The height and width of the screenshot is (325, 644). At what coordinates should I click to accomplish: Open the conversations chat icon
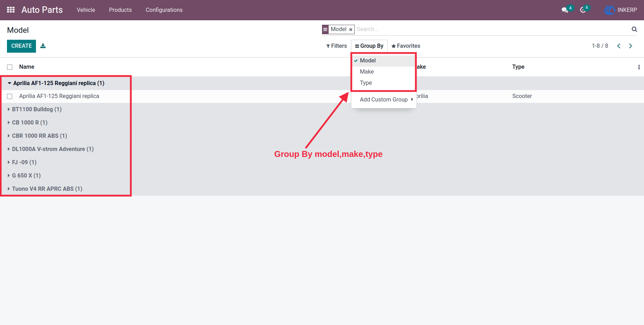pos(565,10)
